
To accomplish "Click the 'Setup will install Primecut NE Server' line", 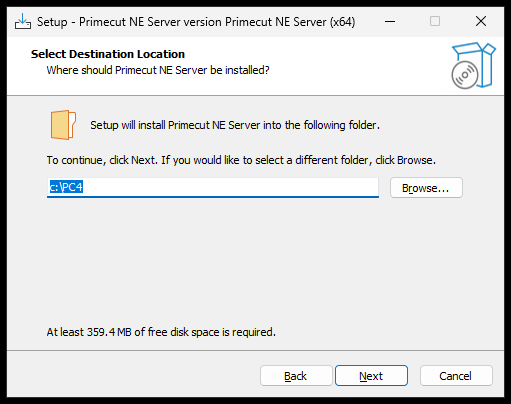I will [x=235, y=125].
